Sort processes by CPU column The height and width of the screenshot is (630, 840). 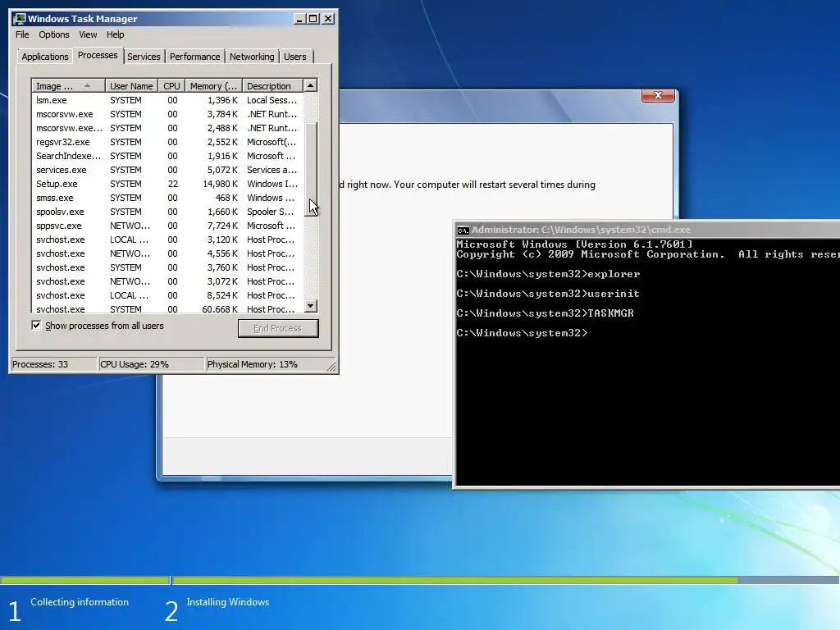[171, 85]
